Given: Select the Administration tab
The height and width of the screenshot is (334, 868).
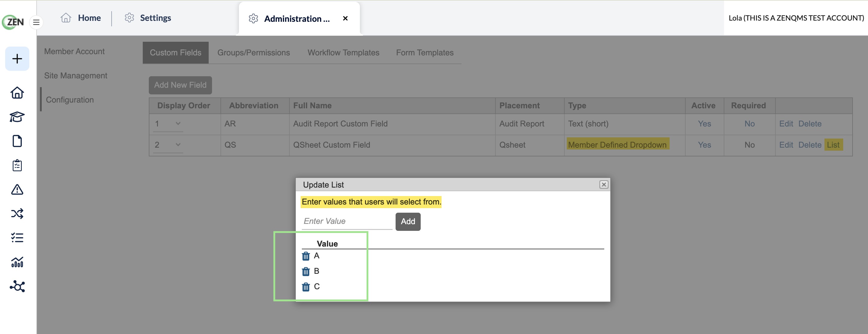Looking at the screenshot, I should tap(299, 18).
